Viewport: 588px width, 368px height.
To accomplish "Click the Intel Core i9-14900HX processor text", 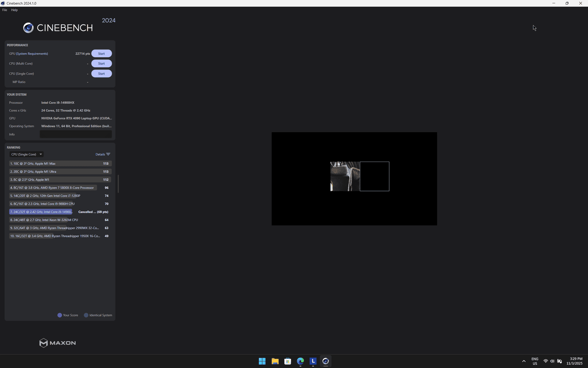I will tap(58, 103).
